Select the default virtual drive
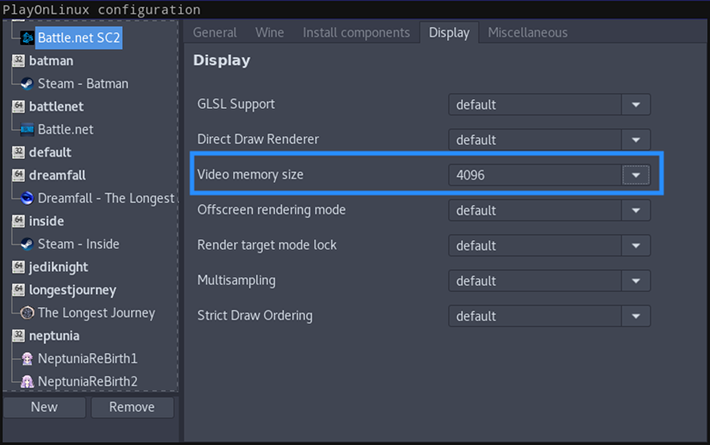710x445 pixels. point(50,152)
